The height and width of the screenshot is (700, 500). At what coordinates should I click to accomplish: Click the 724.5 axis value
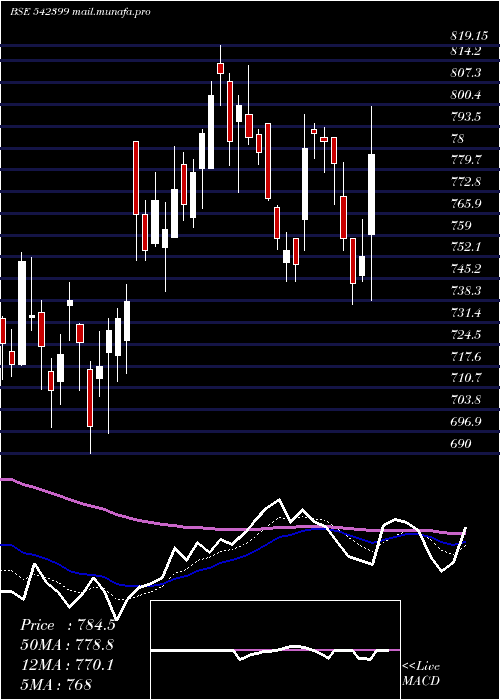point(466,334)
